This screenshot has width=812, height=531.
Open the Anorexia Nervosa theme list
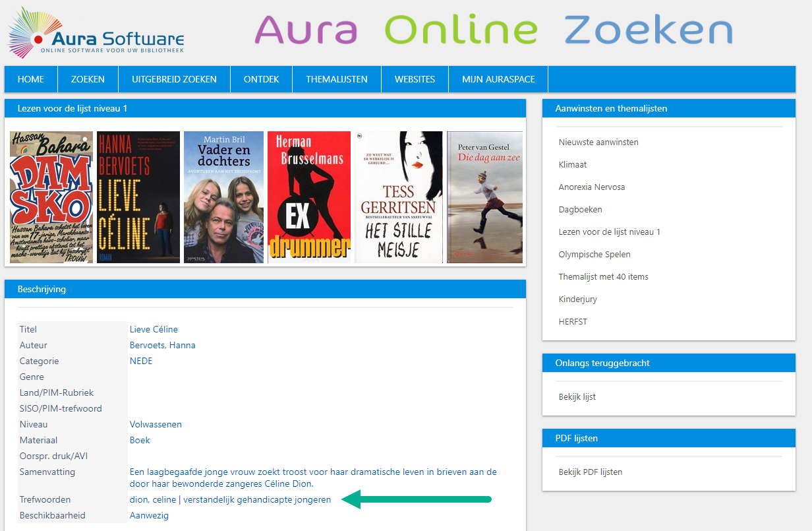point(591,187)
